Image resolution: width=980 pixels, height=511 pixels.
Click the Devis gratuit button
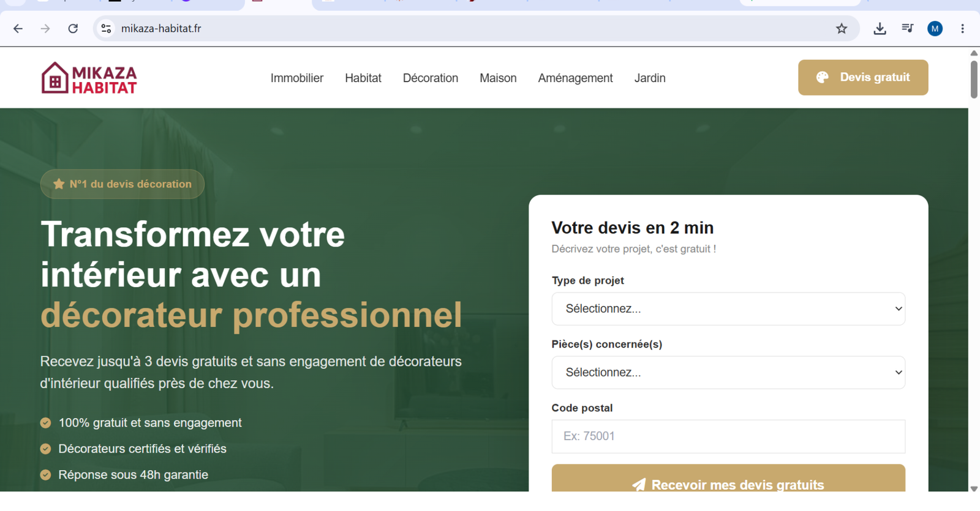(x=863, y=77)
